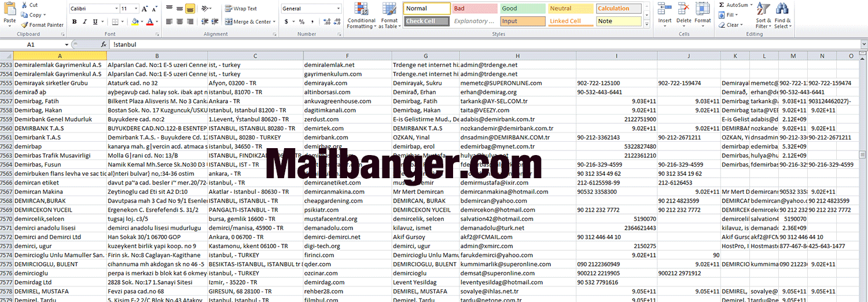The width and height of the screenshot is (868, 302).
Task: Select column header H
Action: coord(517,56)
